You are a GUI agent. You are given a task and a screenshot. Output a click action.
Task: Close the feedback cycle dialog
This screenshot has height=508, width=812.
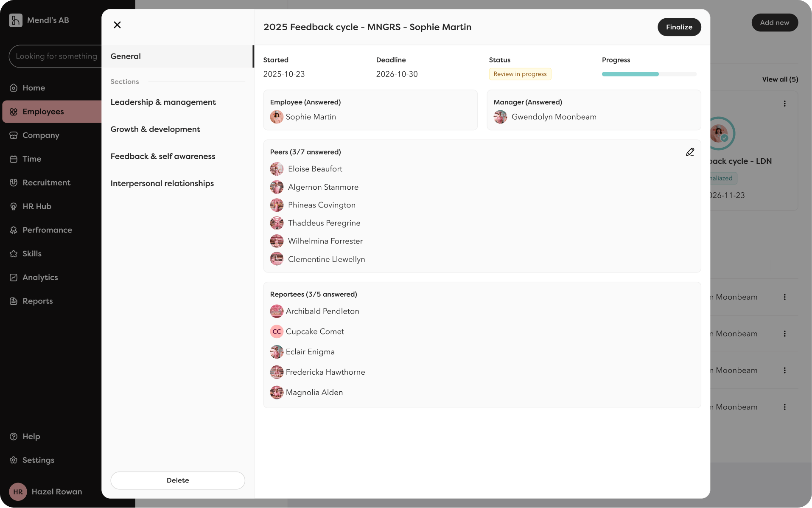pos(118,25)
